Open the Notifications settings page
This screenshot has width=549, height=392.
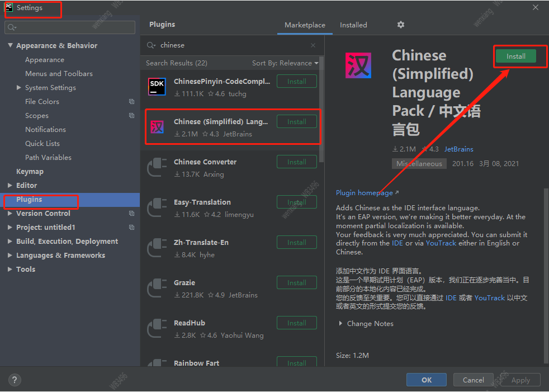(45, 130)
